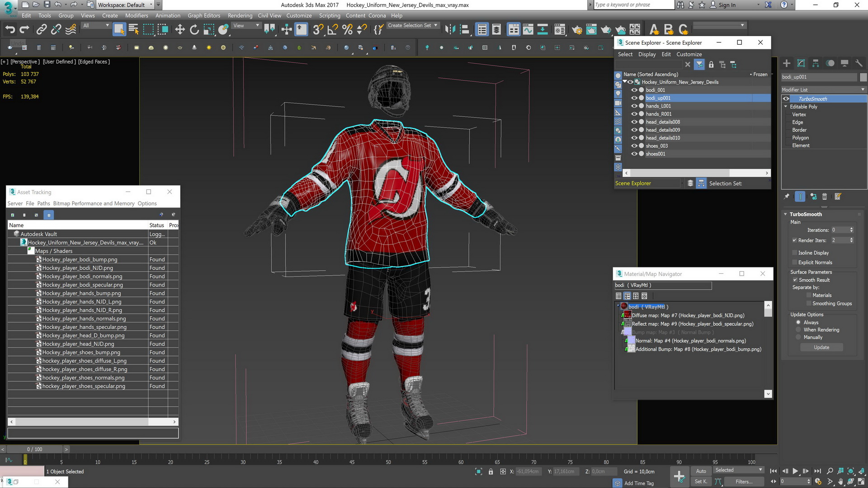Open the Selected key filter dropdown
Image resolution: width=868 pixels, height=488 pixels.
click(x=738, y=470)
